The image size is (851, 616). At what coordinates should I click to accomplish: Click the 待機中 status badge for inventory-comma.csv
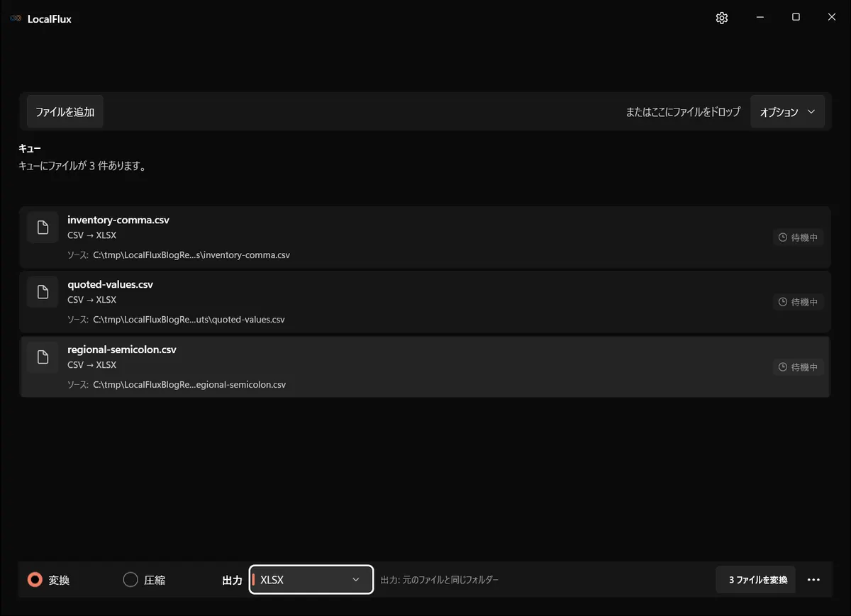799,237
